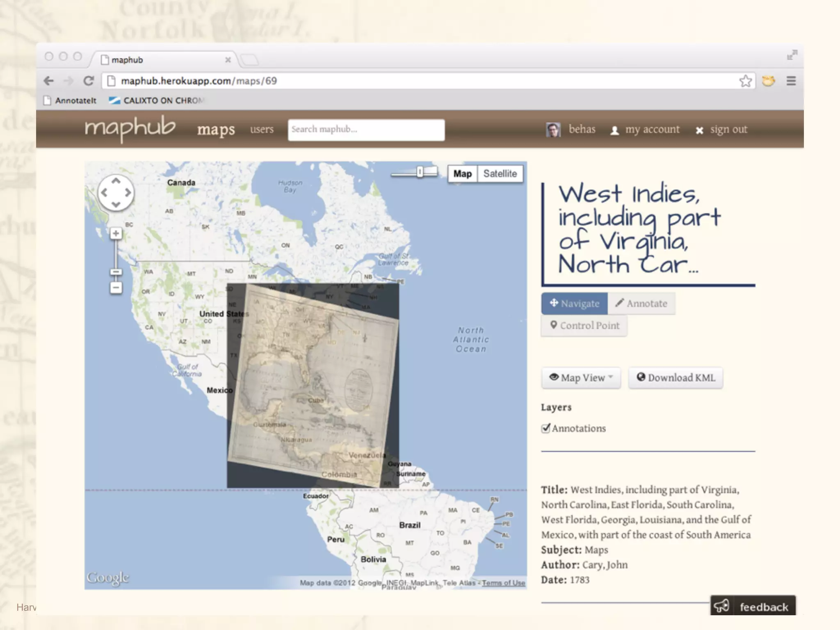Viewport: 840px width, 630px height.
Task: Enter fullscreen with the expand arrows icon
Action: pyautogui.click(x=792, y=55)
